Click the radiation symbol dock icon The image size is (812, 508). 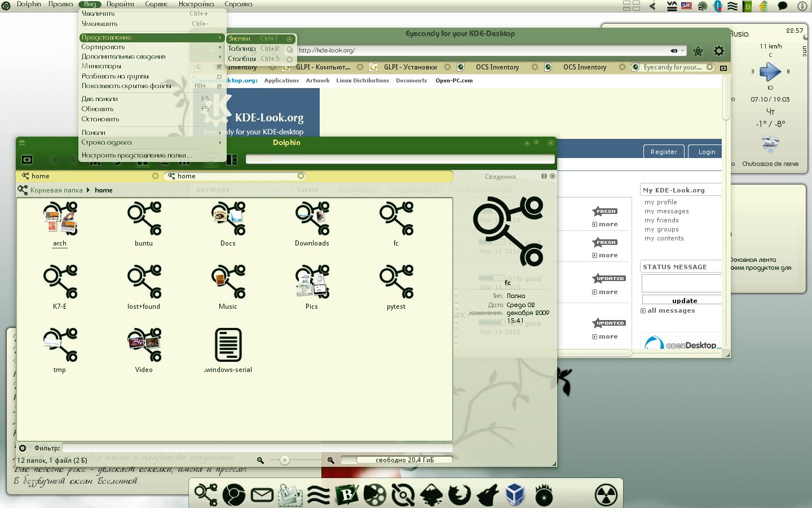[606, 495]
